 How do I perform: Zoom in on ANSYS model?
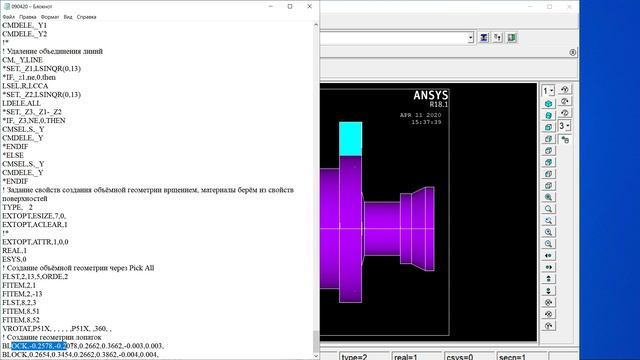coord(548,232)
